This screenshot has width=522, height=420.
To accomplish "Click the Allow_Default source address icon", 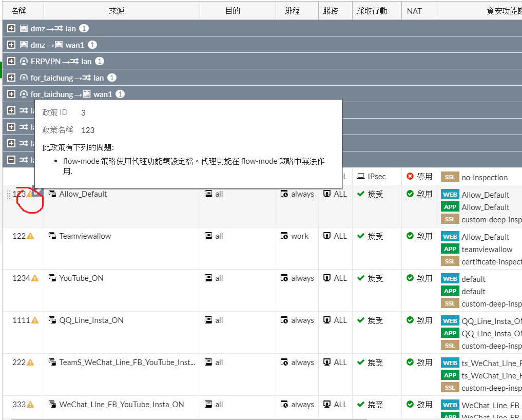I will coord(52,194).
